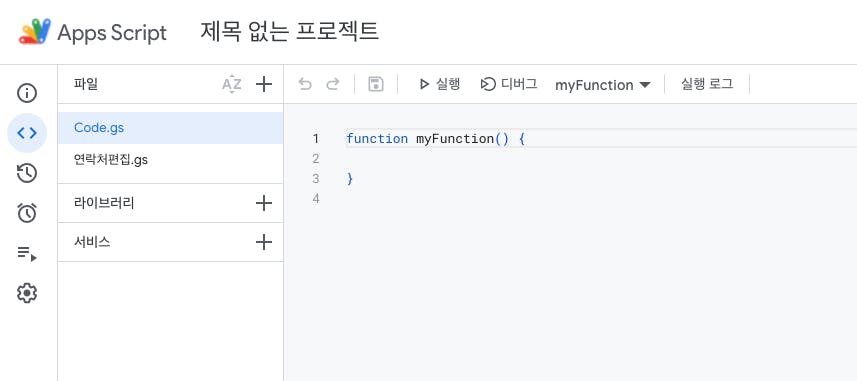Image resolution: width=857 pixels, height=381 pixels.
Task: Click the project title 제목 없는 프로젝트
Action: point(289,31)
